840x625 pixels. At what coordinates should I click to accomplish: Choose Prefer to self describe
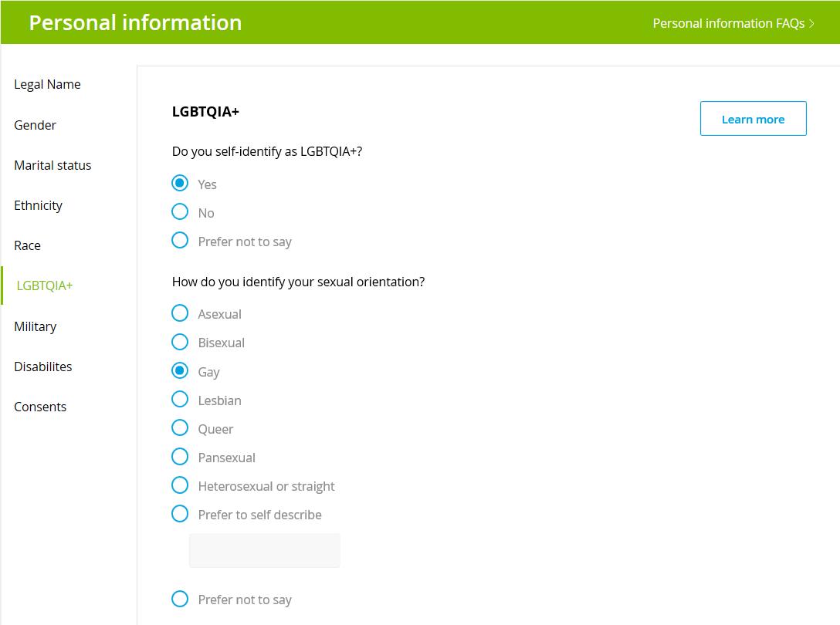(180, 514)
